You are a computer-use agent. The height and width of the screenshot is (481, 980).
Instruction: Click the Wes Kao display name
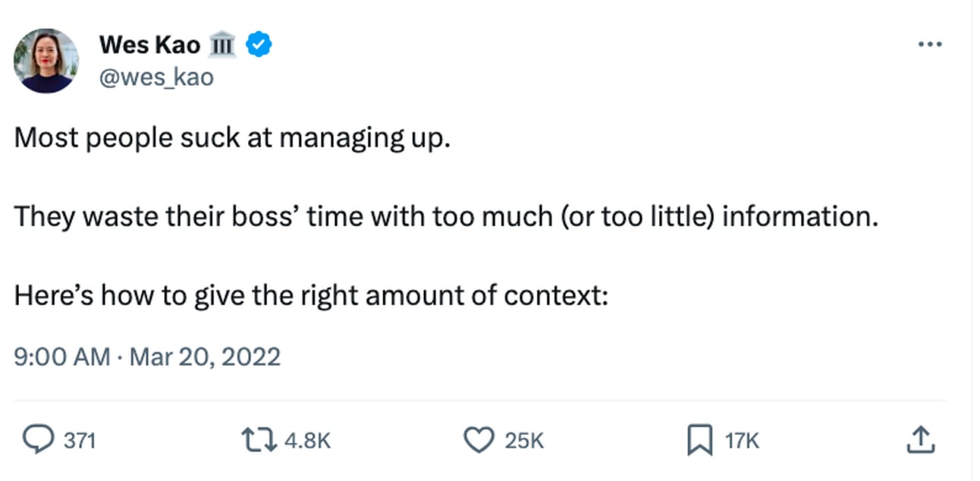tap(149, 46)
